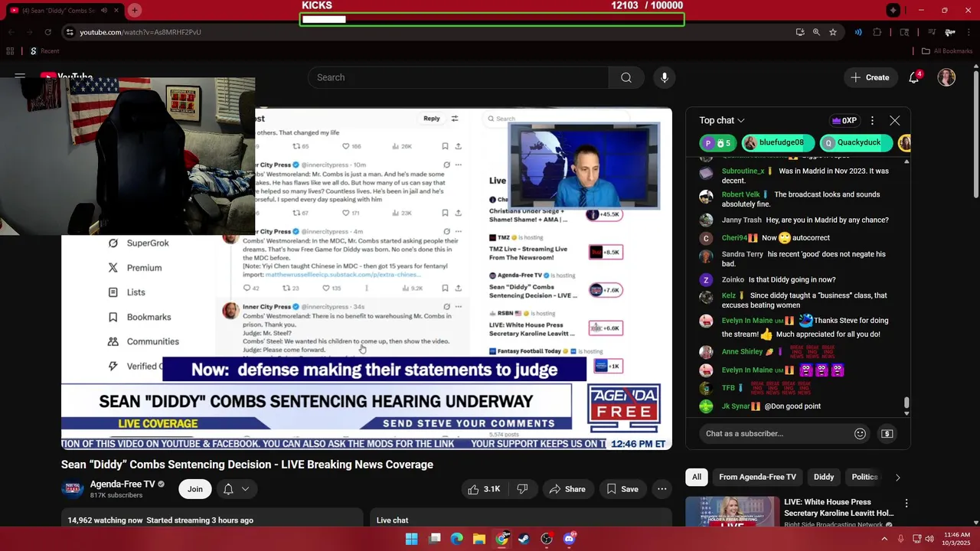
Task: Open options for Karoline Leavitt video
Action: click(x=906, y=504)
